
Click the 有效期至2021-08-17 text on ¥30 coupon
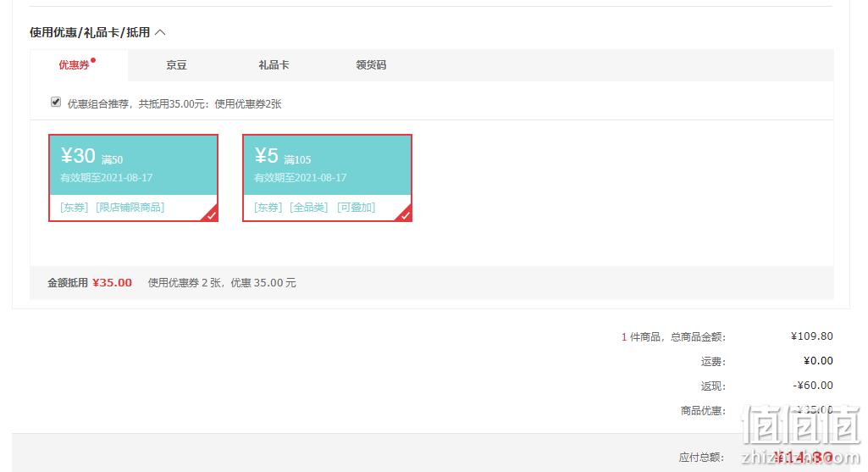point(107,178)
